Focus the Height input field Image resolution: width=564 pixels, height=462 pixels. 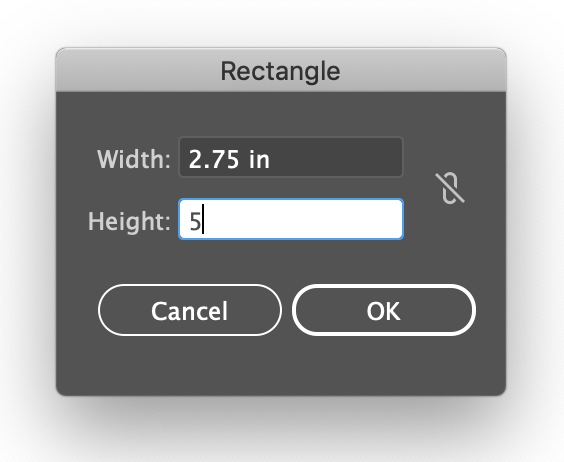291,219
